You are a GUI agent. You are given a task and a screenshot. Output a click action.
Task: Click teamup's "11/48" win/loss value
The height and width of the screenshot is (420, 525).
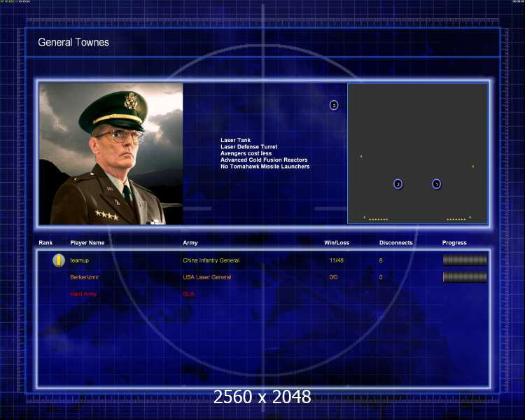click(x=337, y=260)
